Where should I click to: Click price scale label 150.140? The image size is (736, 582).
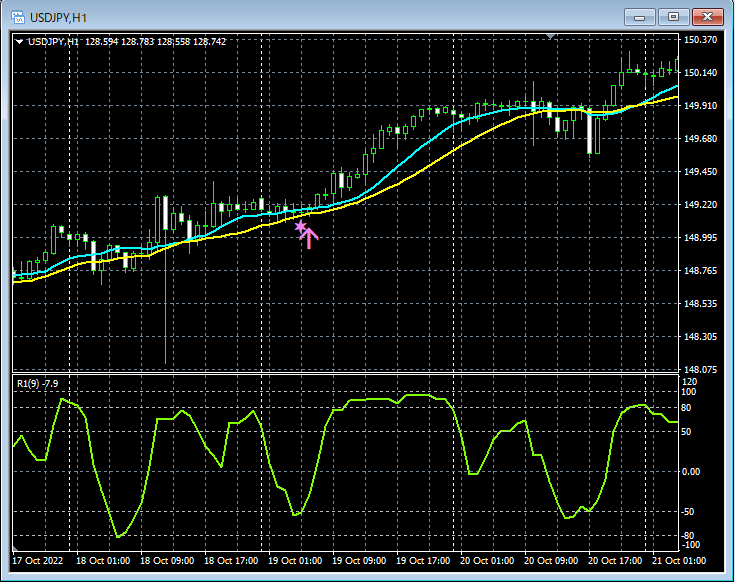click(x=700, y=73)
